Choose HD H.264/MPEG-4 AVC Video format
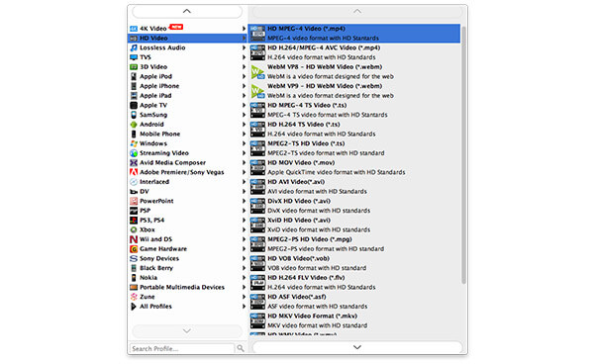Image resolution: width=594 pixels, height=364 pixels. tap(354, 52)
